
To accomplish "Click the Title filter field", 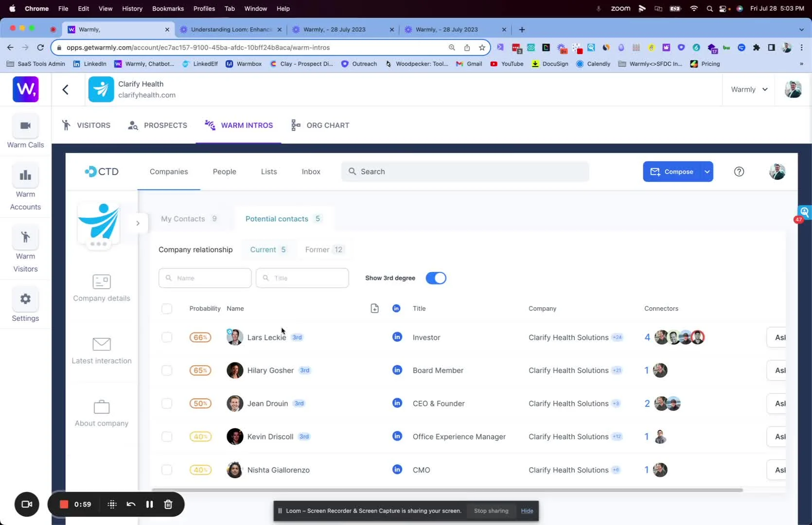I will 302,278.
